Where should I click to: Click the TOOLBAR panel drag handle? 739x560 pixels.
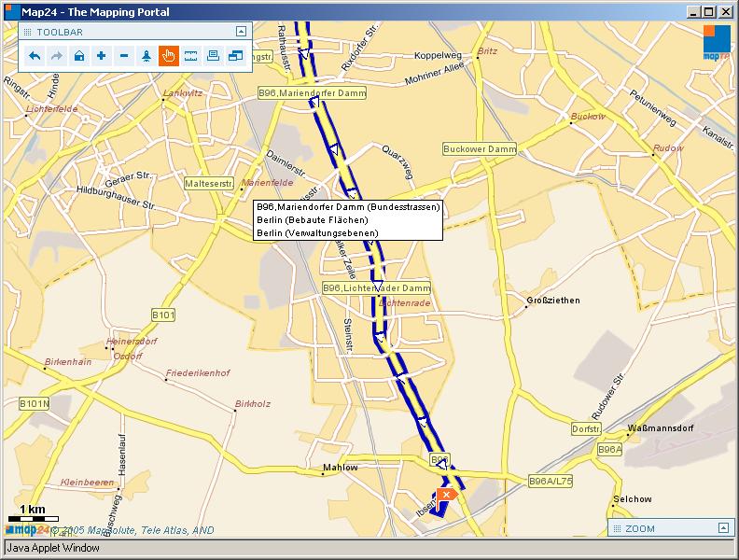tap(27, 32)
